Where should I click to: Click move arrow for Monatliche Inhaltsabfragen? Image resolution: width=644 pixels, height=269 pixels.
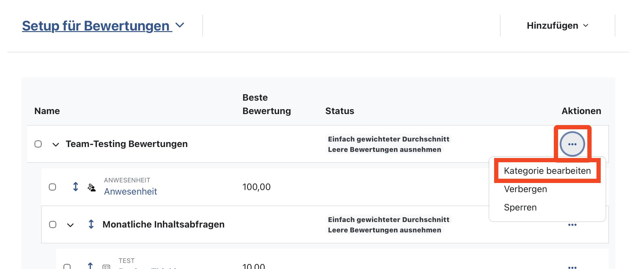pos(91,224)
